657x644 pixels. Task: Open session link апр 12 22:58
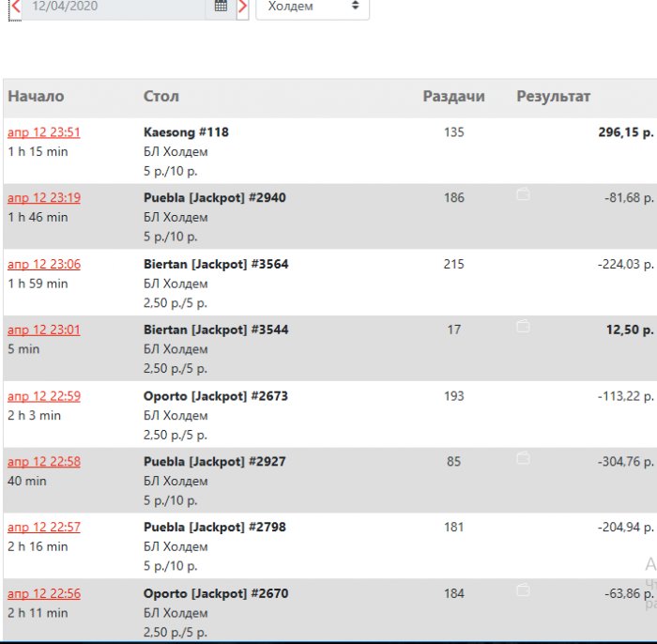[44, 462]
